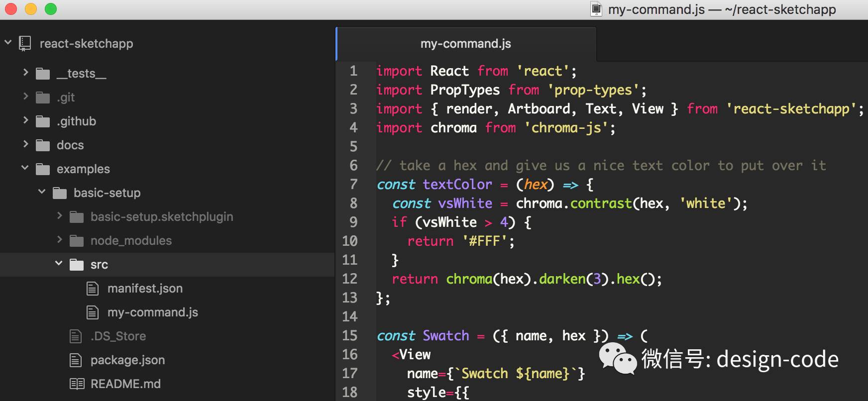Screen dimensions: 868x401
Task: Click the 'chroma-js' string on line 4
Action: click(566, 128)
